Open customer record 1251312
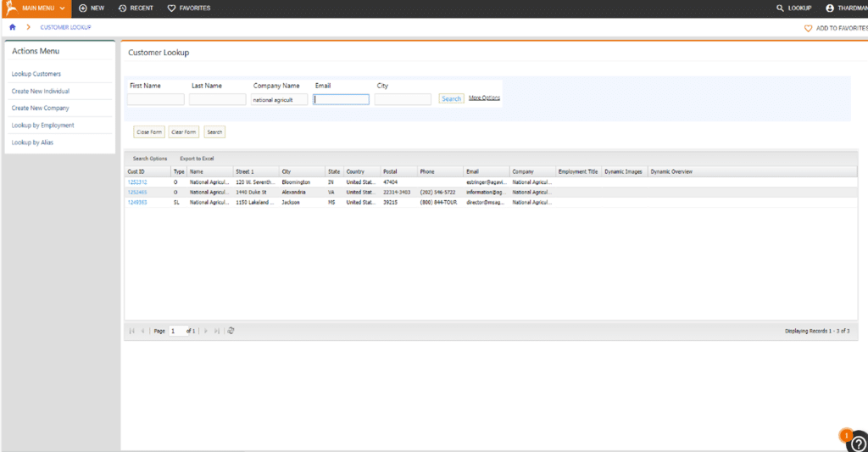The height and width of the screenshot is (452, 868). [137, 182]
